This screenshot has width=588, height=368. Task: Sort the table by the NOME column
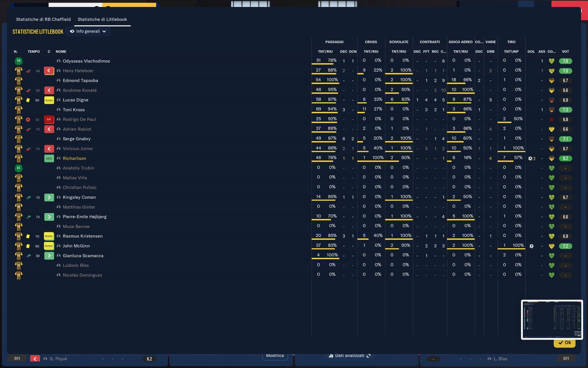click(61, 52)
